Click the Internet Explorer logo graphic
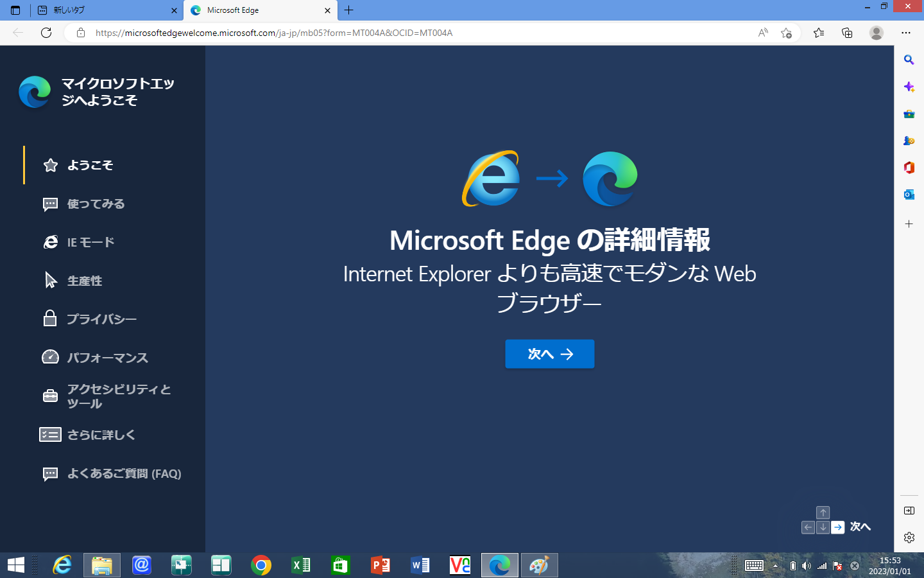The width and height of the screenshot is (924, 578). pyautogui.click(x=491, y=179)
